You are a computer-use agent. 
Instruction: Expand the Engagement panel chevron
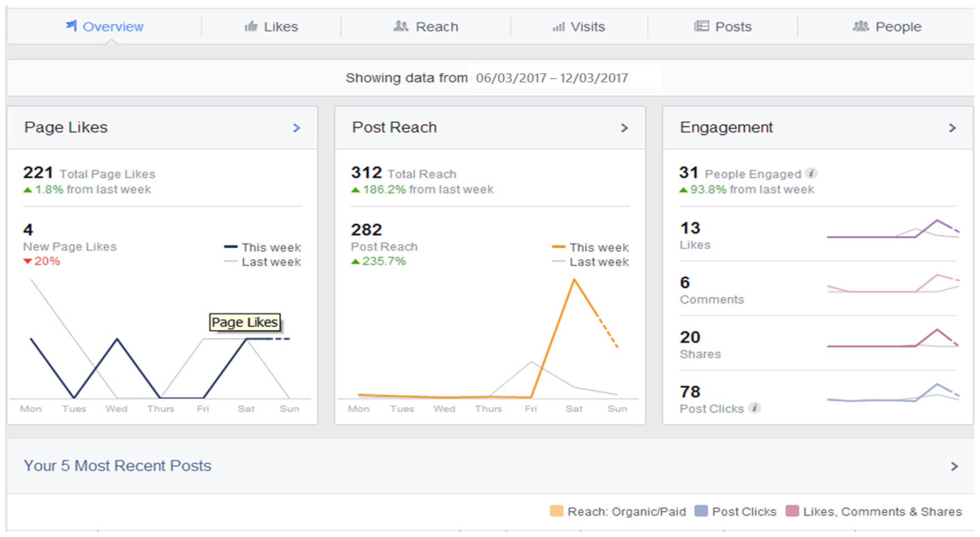pyautogui.click(x=952, y=128)
